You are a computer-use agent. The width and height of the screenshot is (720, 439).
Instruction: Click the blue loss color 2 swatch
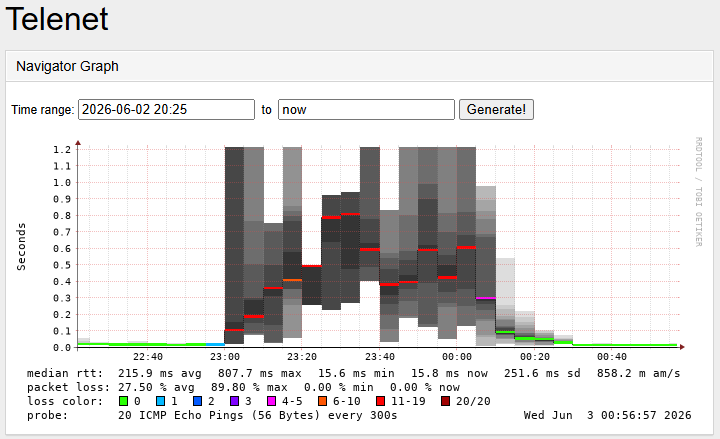[197, 401]
